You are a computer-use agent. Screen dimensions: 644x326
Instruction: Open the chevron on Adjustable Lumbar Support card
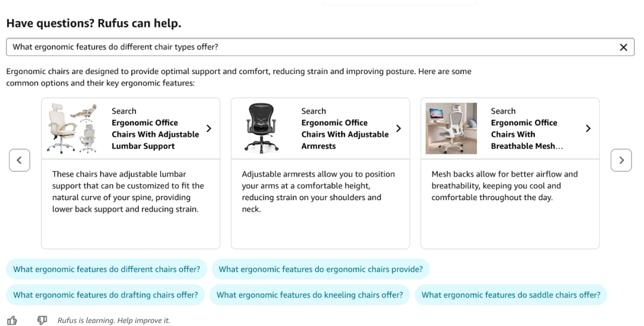pos(209,128)
